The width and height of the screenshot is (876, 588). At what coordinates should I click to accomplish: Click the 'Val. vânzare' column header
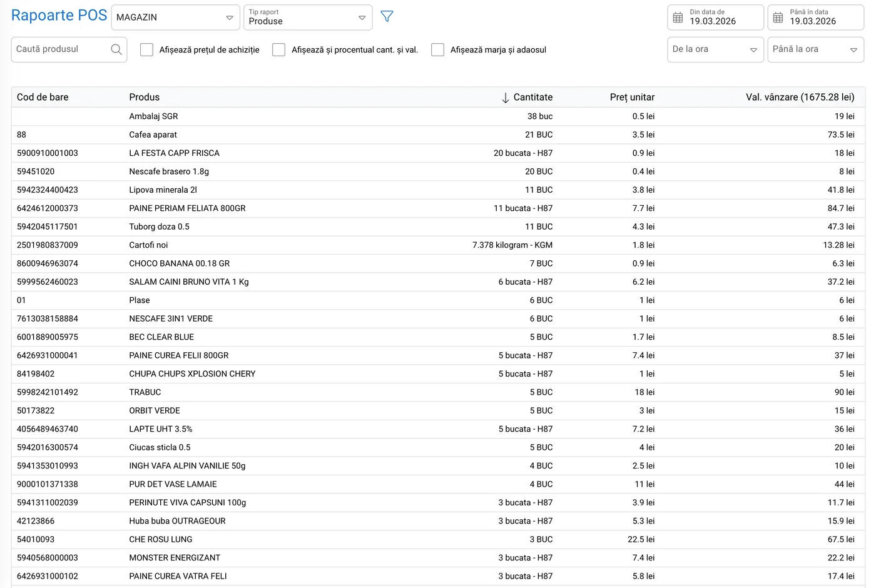tap(799, 97)
